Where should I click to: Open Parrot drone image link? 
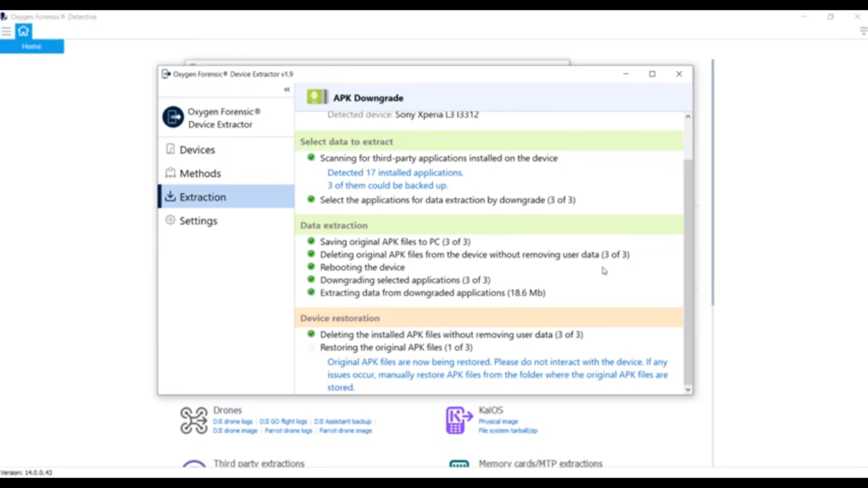tap(346, 430)
